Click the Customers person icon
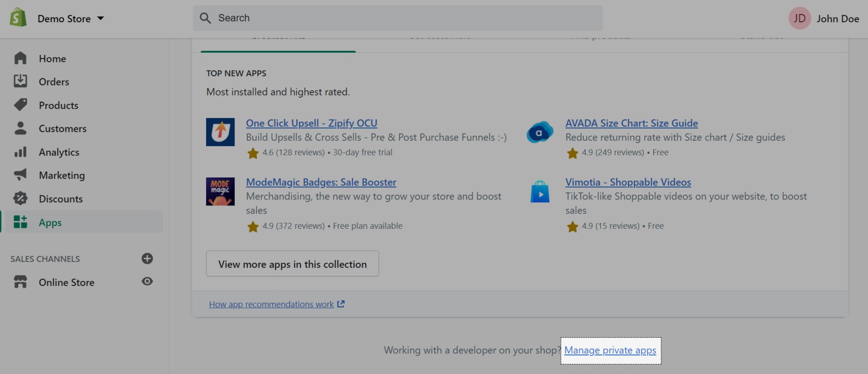868x374 pixels. [x=21, y=128]
